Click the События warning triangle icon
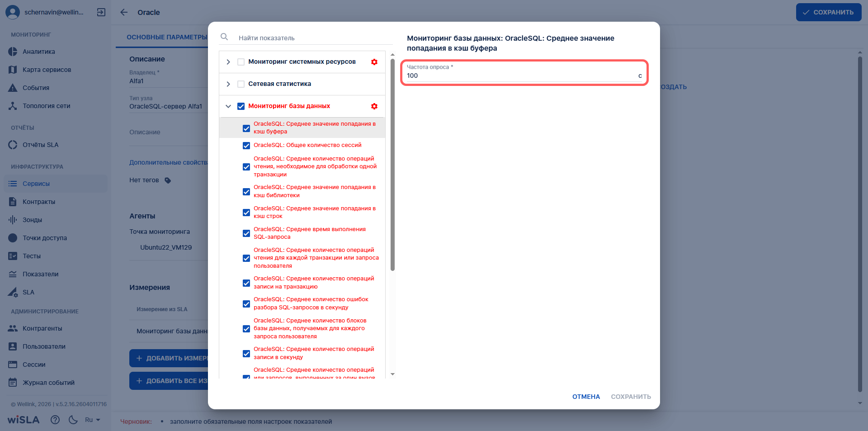The height and width of the screenshot is (431, 868). point(13,88)
